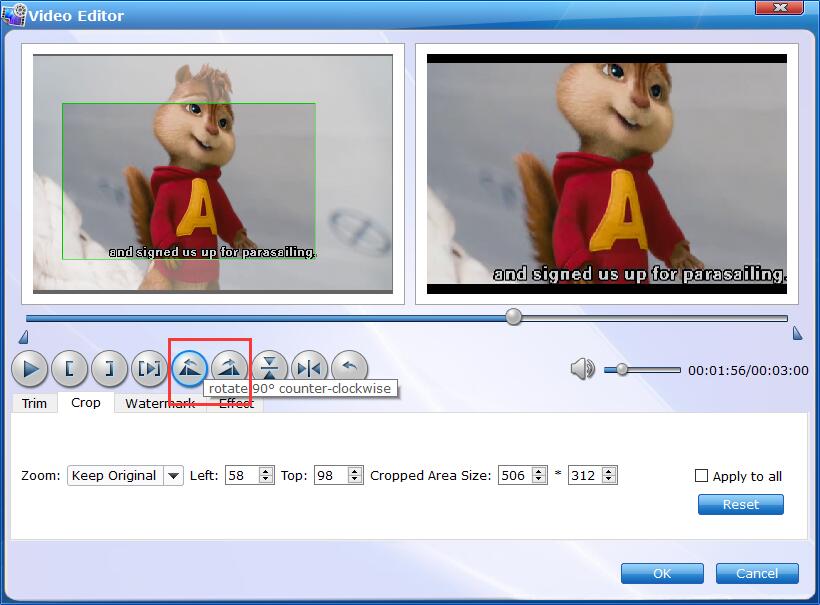Open the Watermark tab
Viewport: 820px width, 605px height.
(x=160, y=403)
